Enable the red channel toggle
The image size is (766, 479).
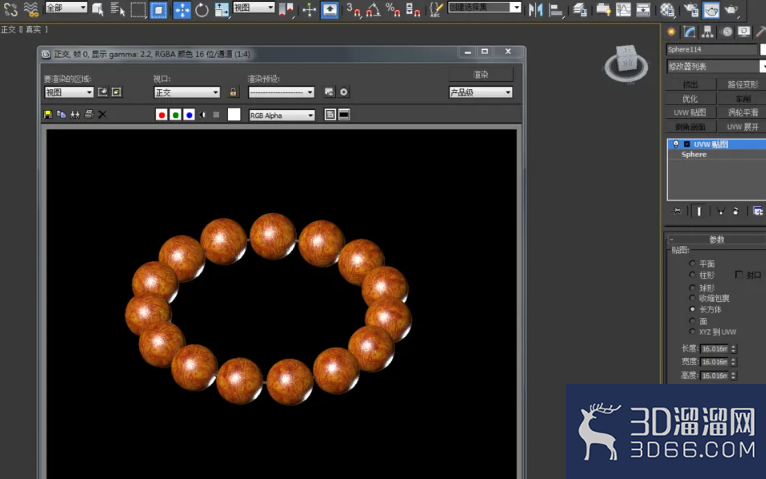pos(161,115)
